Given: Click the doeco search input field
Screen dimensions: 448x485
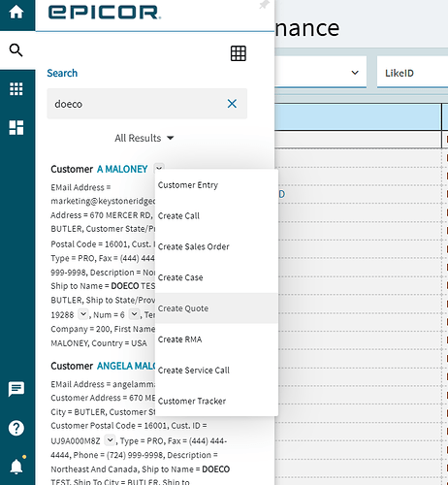Looking at the screenshot, I should click(147, 104).
